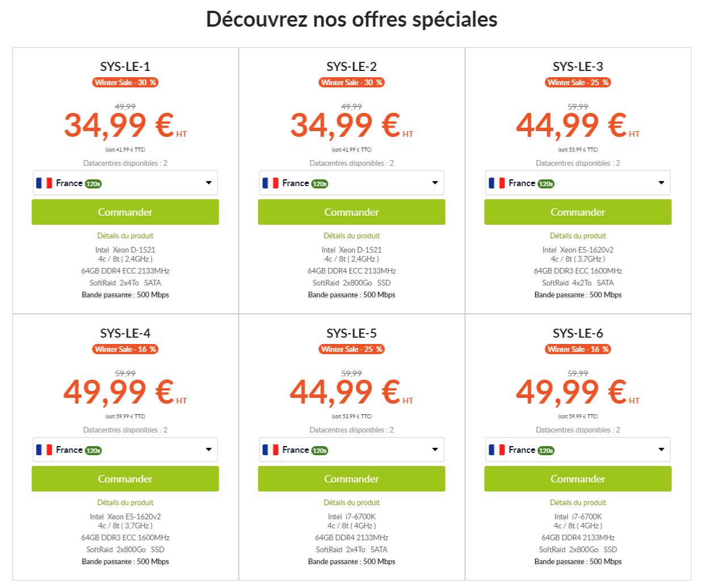This screenshot has width=705, height=588.
Task: Open the SYS-LE-6 datacenter dropdown arrow
Action: (x=661, y=450)
